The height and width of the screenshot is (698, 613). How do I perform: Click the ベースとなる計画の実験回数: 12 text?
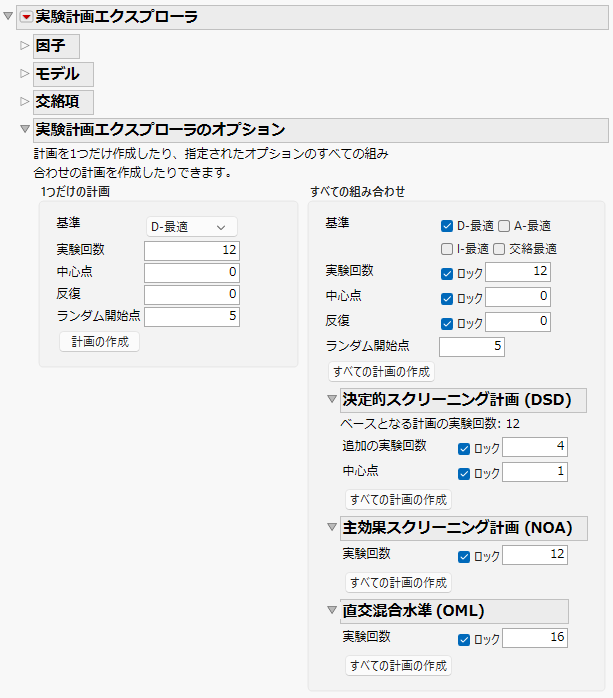(x=430, y=423)
